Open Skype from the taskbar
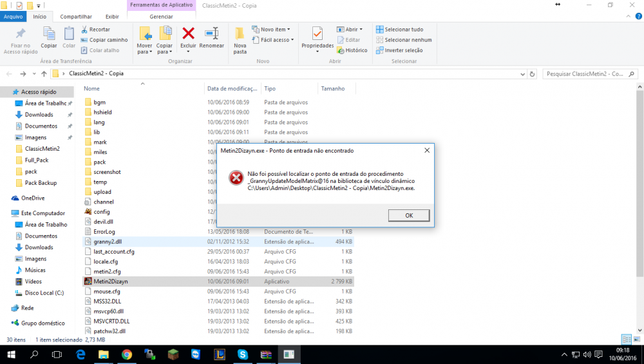The image size is (644, 364). 243,354
